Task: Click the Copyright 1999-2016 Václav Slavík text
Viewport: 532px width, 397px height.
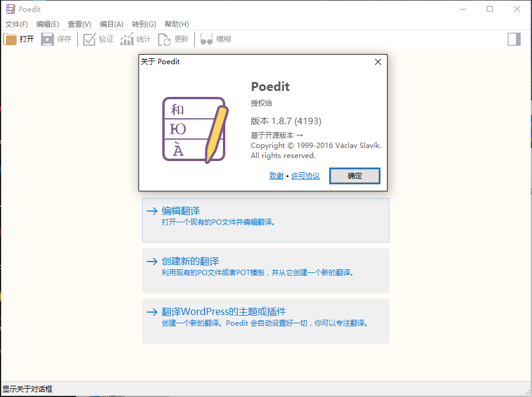Action: (316, 146)
